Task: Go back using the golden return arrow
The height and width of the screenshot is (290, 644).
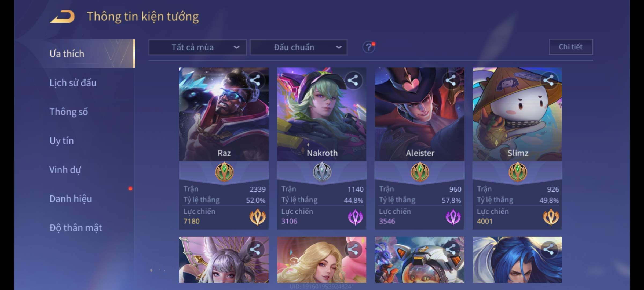Action: [62, 17]
